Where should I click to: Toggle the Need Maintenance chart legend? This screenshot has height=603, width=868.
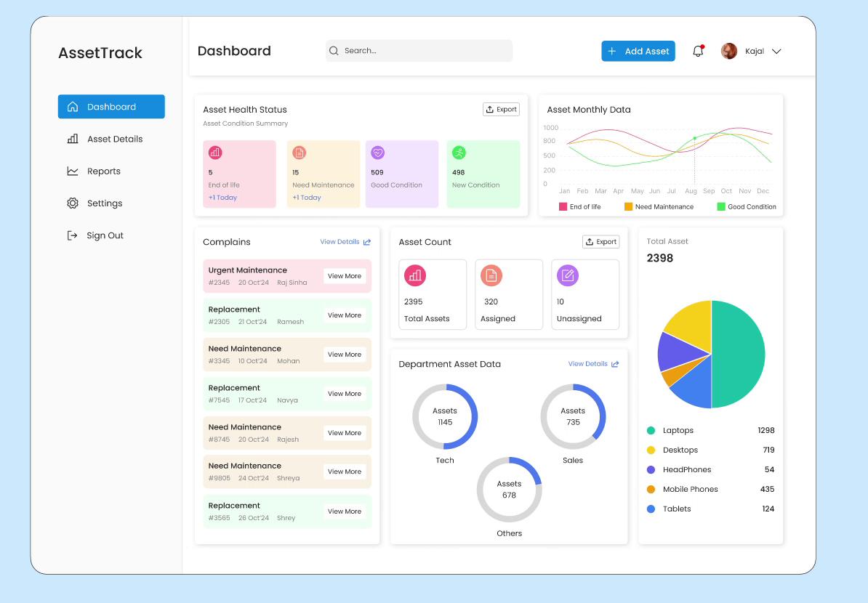point(659,207)
